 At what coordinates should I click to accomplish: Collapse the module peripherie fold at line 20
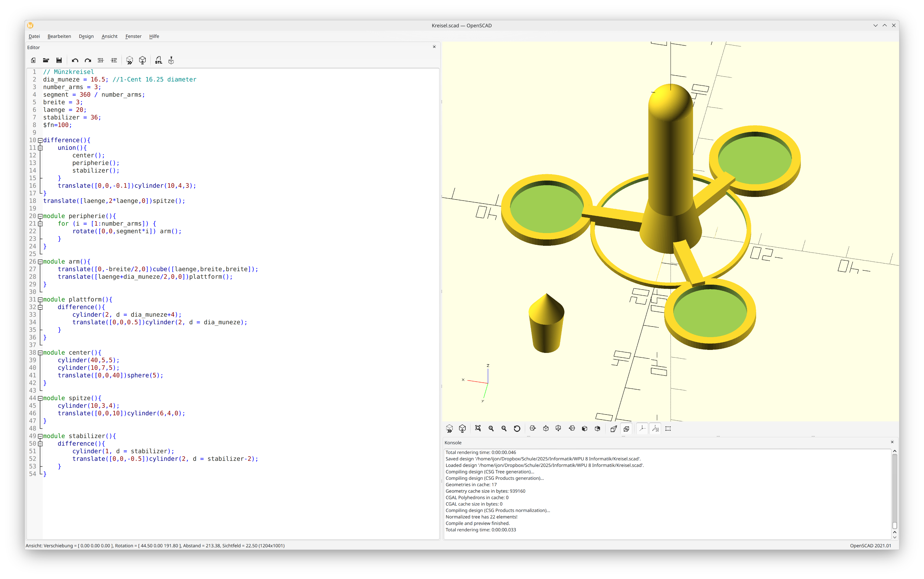[40, 216]
